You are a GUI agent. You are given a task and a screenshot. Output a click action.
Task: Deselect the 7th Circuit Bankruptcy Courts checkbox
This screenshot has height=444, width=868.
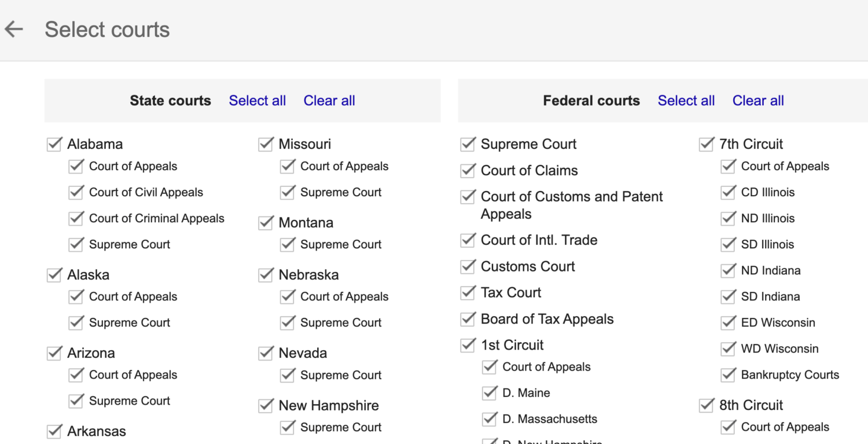(x=729, y=375)
